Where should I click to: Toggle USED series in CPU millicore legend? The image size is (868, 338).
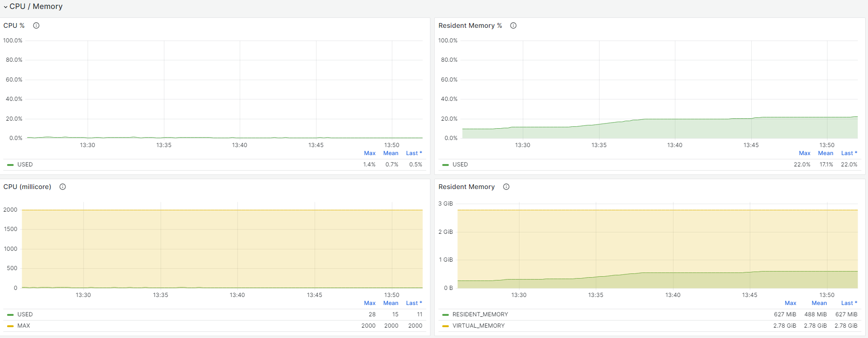click(25, 314)
